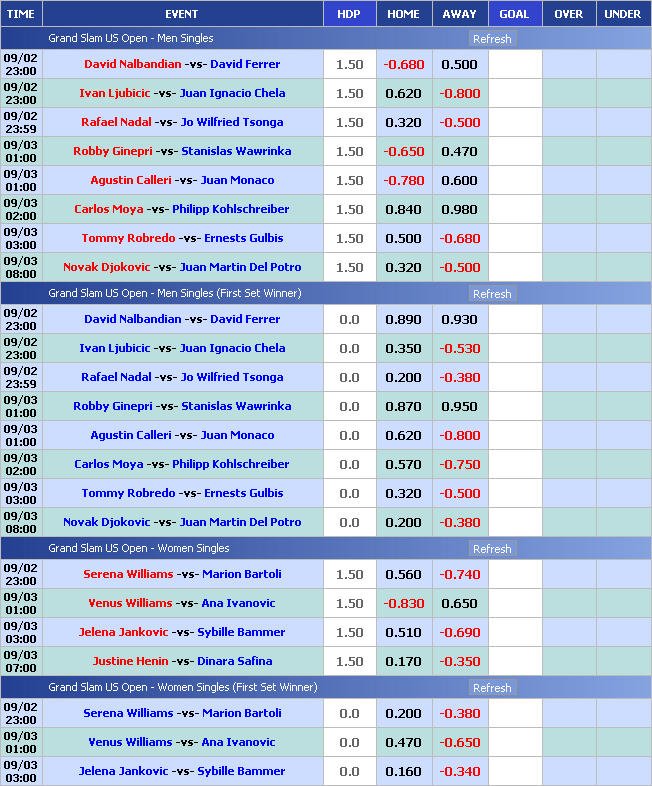
Task: Refresh the Women Singles (First Set Winner) odds
Action: coord(491,688)
